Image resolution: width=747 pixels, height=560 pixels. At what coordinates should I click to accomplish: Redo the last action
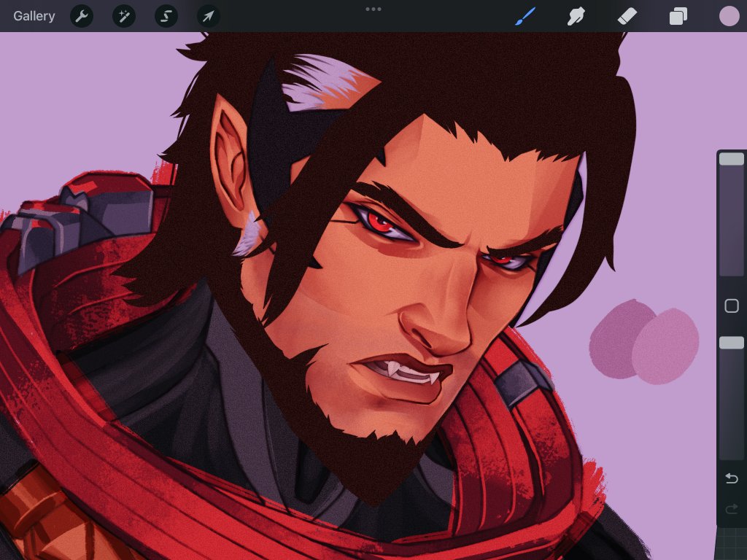pyautogui.click(x=731, y=510)
